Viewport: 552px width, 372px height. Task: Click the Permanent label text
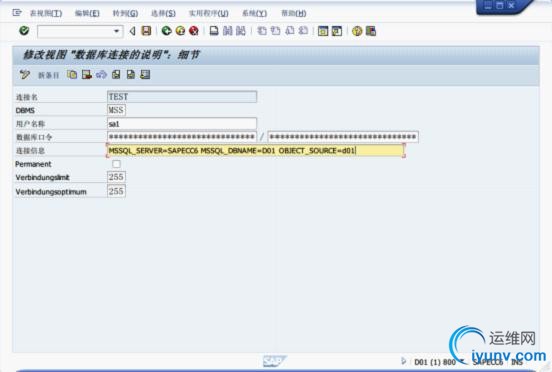33,164
